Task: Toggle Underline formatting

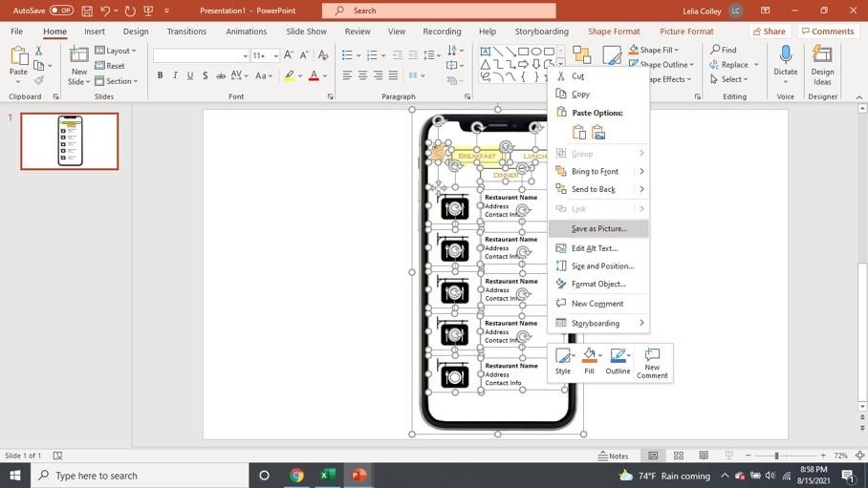Action: [x=190, y=75]
